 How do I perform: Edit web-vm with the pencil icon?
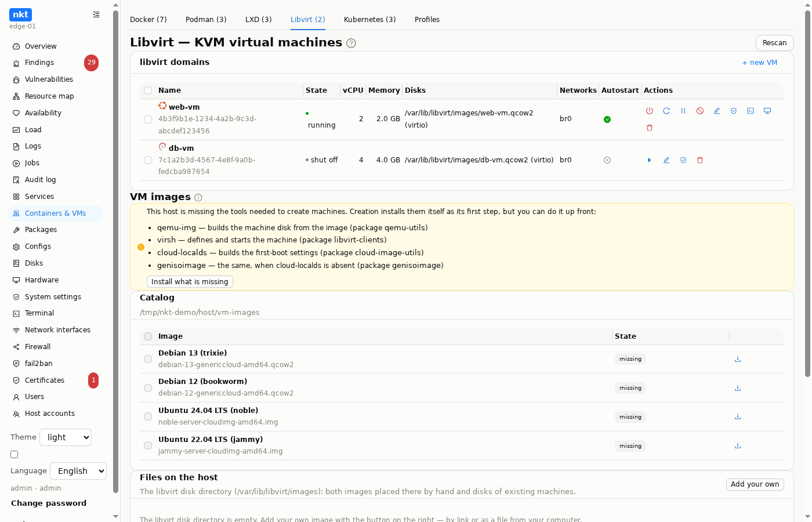pos(717,111)
